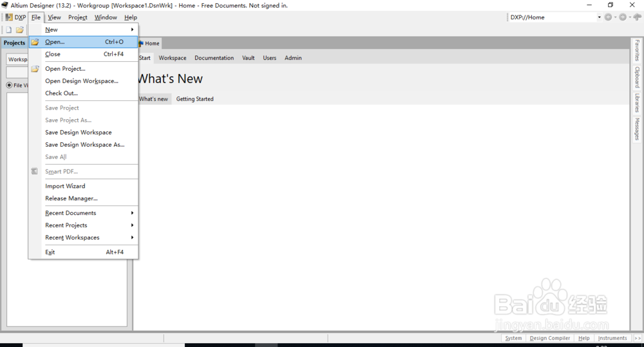
Task: Click the Instruments status bar button
Action: point(612,338)
